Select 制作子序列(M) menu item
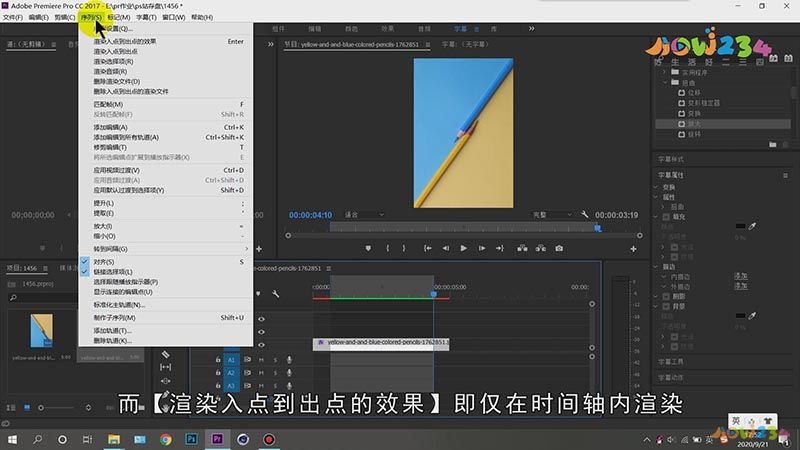Viewport: 800px width, 450px height. (x=166, y=317)
